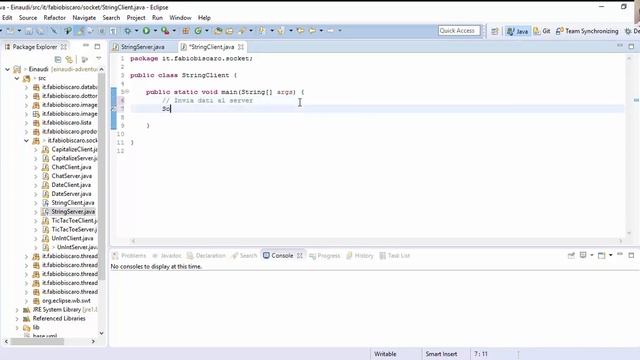
Task: Click the Save All toolbar icon
Action: click(40, 31)
